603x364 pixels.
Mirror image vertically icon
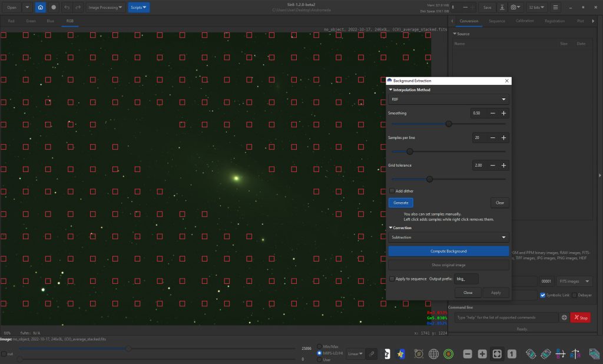click(x=575, y=353)
